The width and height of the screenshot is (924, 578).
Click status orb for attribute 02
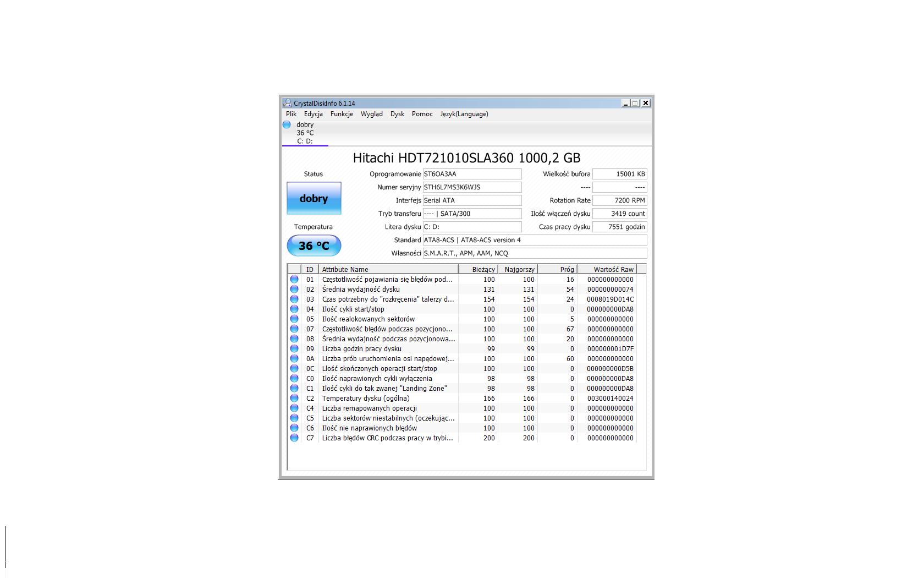point(294,290)
